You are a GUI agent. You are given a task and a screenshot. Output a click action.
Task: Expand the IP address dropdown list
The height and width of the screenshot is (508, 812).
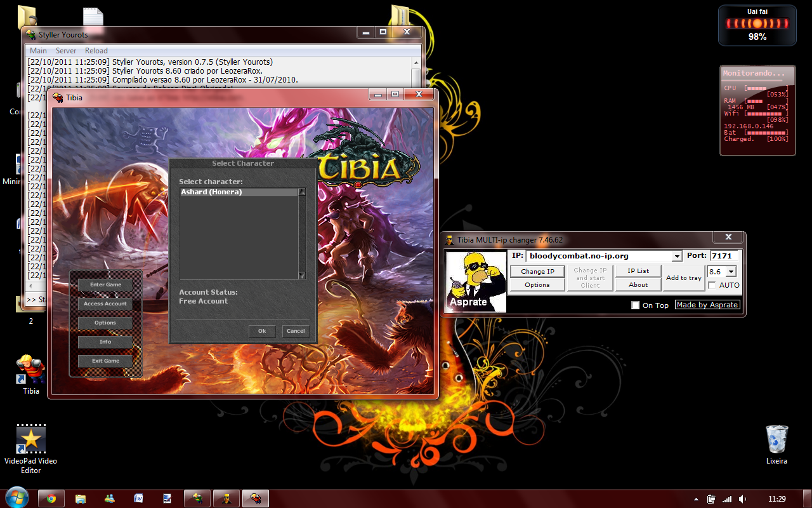click(x=677, y=256)
